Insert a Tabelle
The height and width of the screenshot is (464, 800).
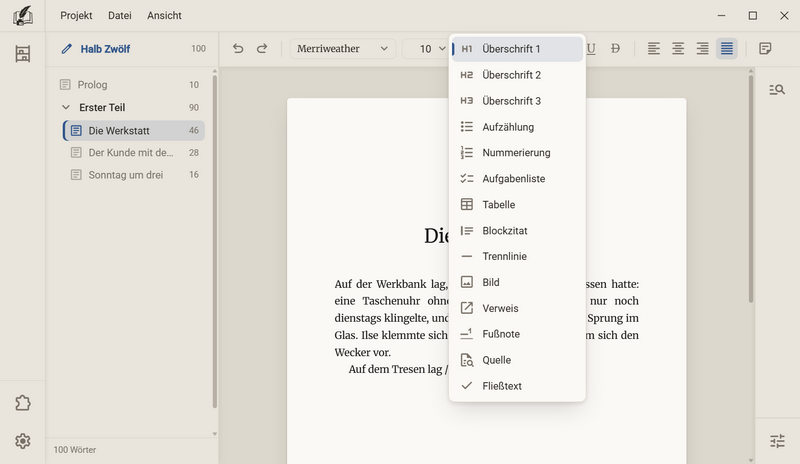(x=517, y=205)
